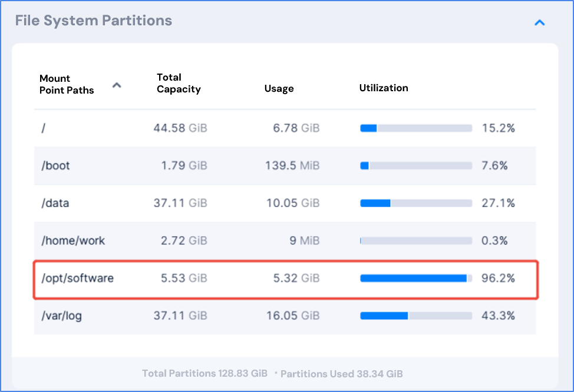Click the 96.2% utilization value
The width and height of the screenshot is (574, 392).
click(x=497, y=278)
